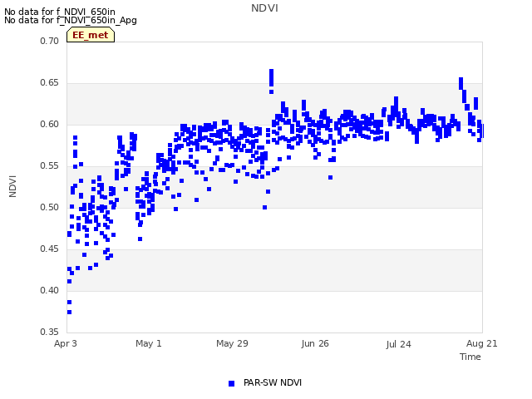
Task: Click the Aug 21 x-axis tick label
Action: click(482, 343)
